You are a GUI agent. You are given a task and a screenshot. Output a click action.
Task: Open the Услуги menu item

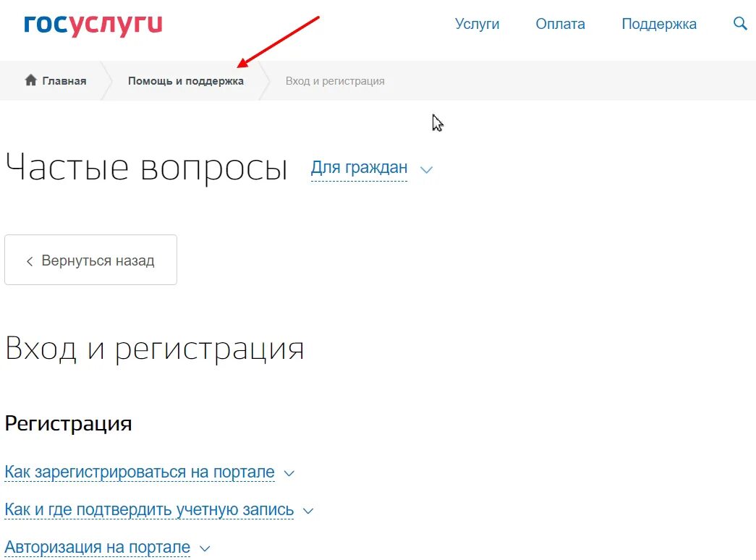(x=477, y=24)
